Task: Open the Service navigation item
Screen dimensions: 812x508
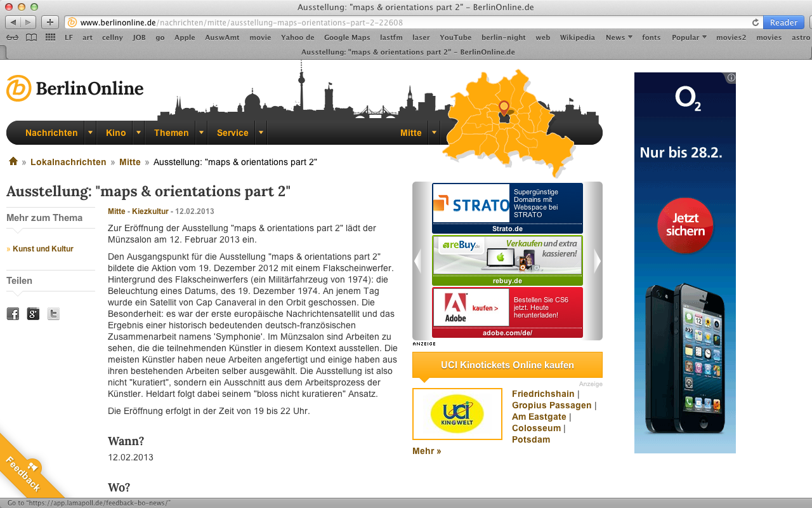Action: [233, 133]
